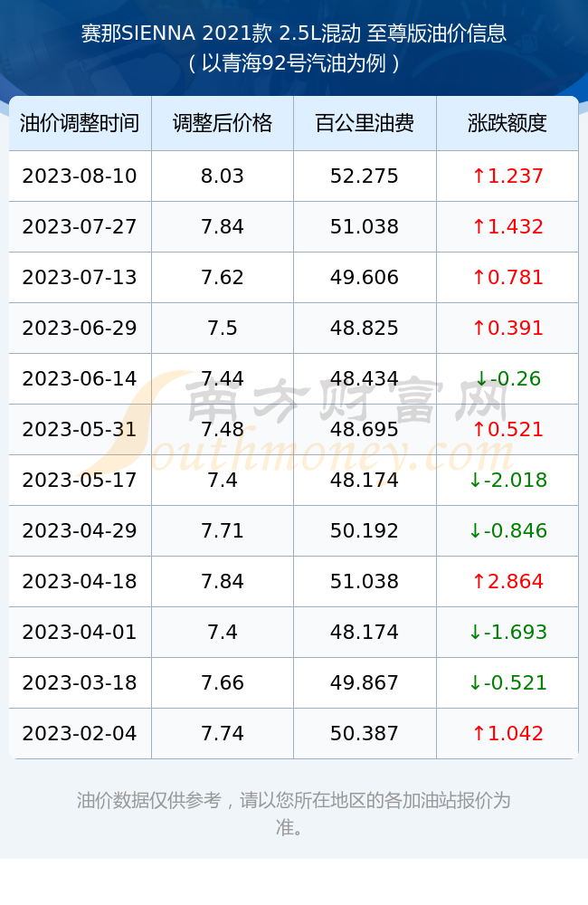Click the 赛那SIENNA title text
Image resolution: width=588 pixels, height=905 pixels.
138,33
